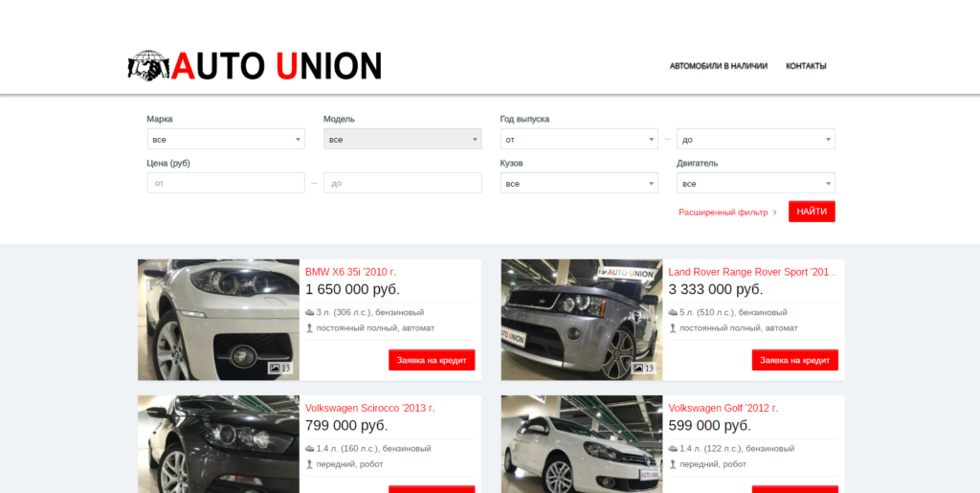Click the red Найти search button
Image resolution: width=980 pixels, height=493 pixels.
pos(812,212)
